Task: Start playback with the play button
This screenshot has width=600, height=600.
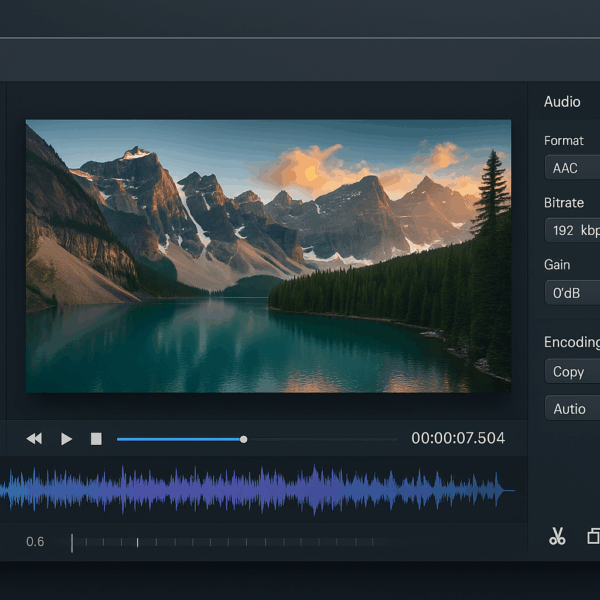Action: pyautogui.click(x=67, y=439)
